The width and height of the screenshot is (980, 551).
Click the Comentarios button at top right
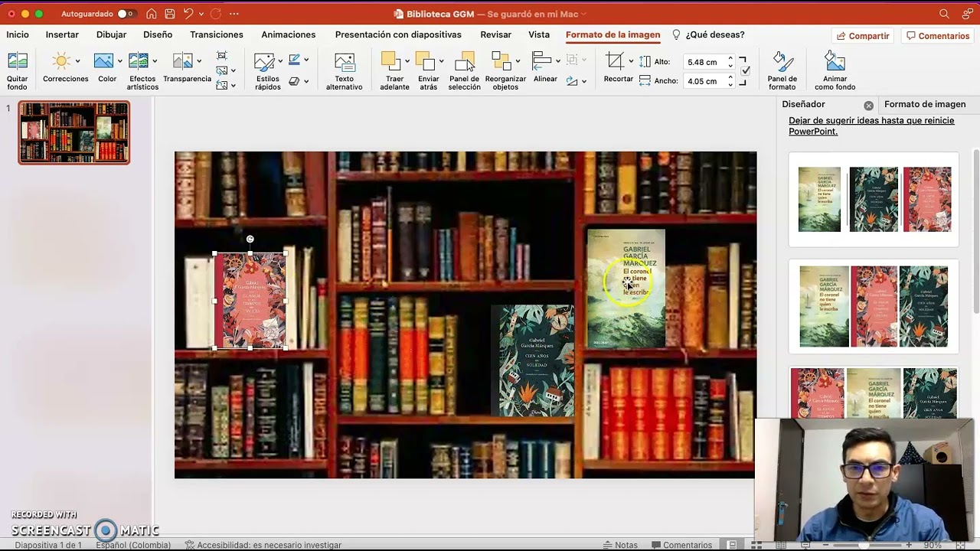pos(938,36)
